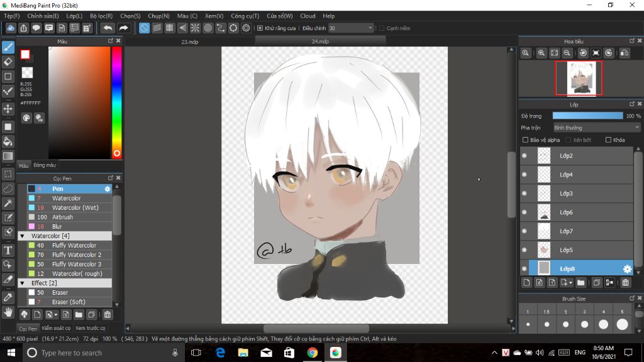The image size is (644, 362).
Task: Open the Kiểm soát cọ tab
Action: tap(56, 328)
